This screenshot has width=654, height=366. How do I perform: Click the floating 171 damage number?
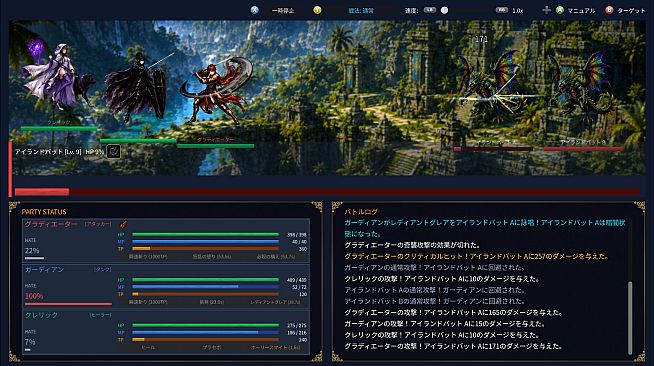[x=481, y=39]
